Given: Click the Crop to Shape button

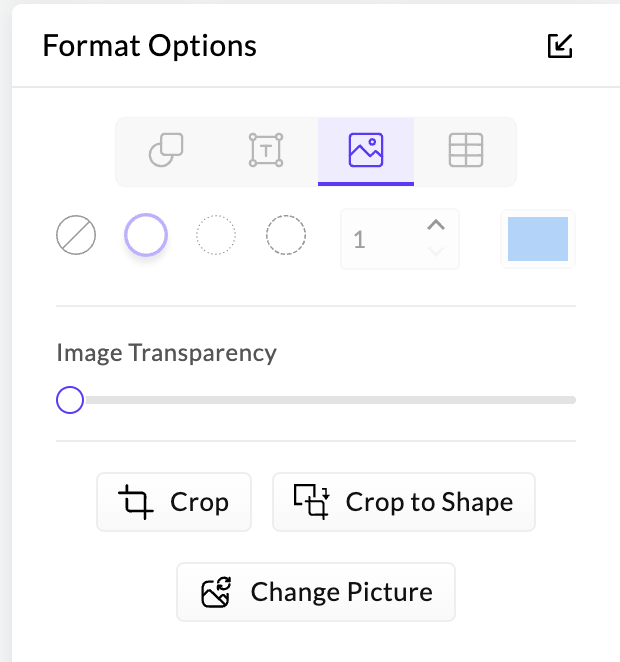Looking at the screenshot, I should [x=404, y=502].
